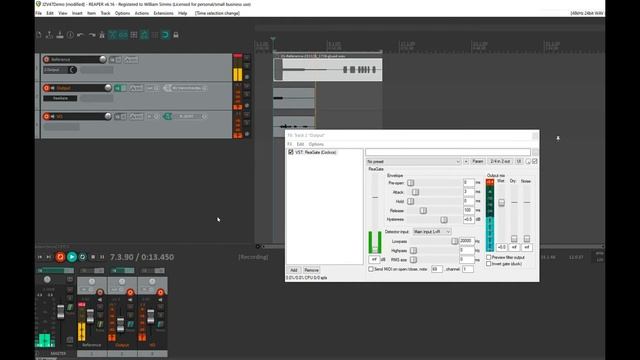The width and height of the screenshot is (640, 360).
Task: Click the save project toolbar icon
Action: [x=60, y=35]
